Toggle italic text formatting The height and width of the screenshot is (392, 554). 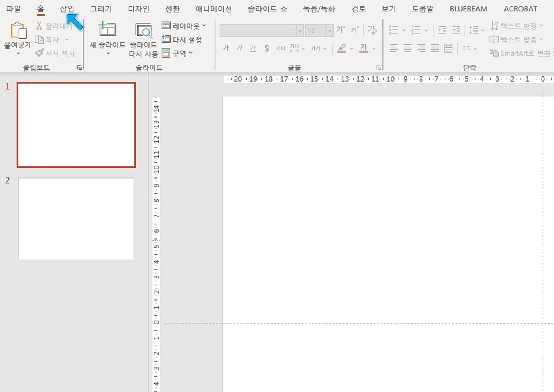click(x=240, y=48)
